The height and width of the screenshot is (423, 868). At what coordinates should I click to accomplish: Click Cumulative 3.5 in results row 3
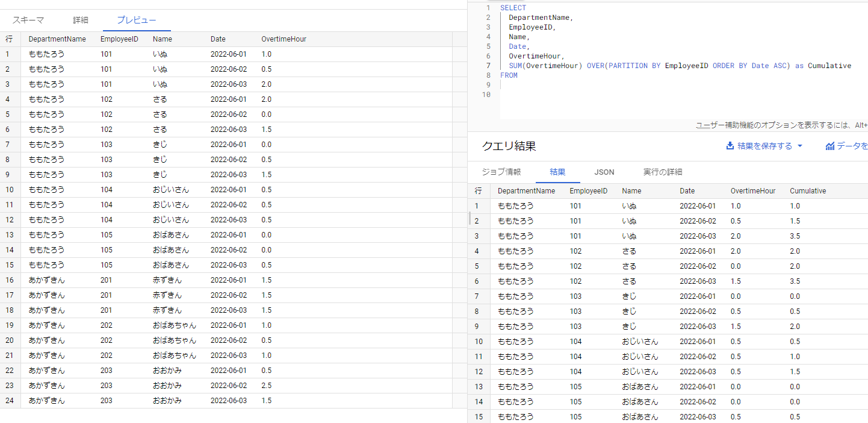click(x=795, y=236)
